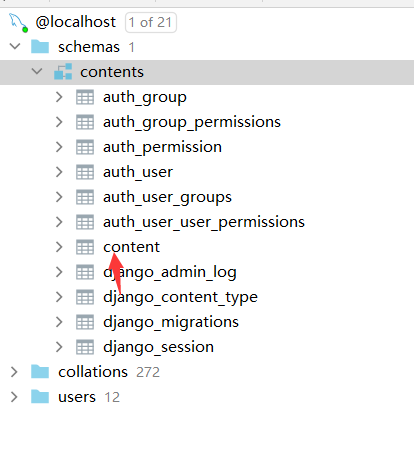
Task: Select the content table name
Action: (131, 247)
